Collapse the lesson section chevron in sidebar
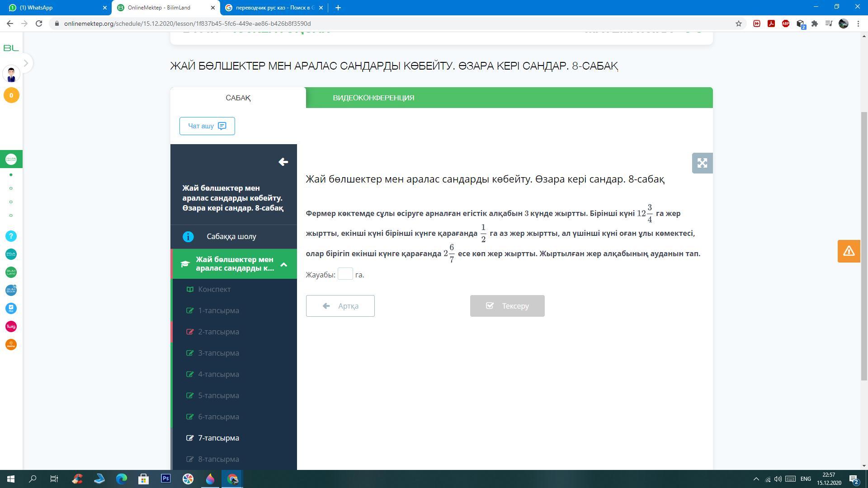This screenshot has width=868, height=488. tap(283, 264)
